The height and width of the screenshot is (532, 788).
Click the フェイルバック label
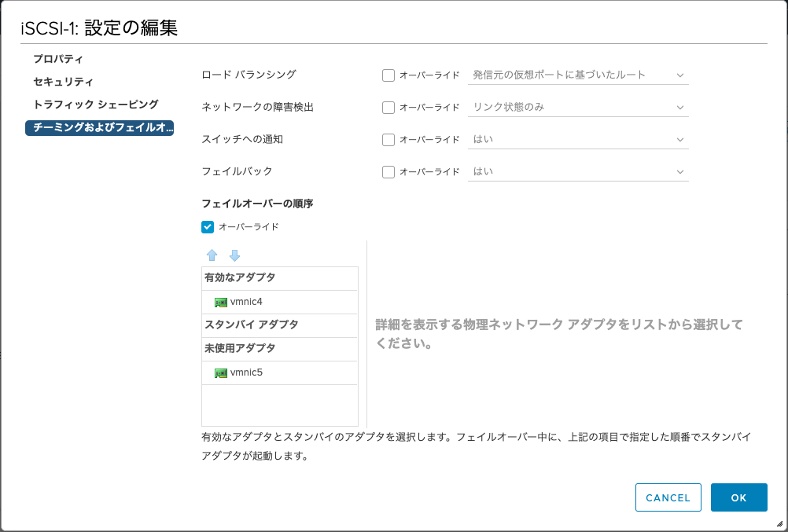click(237, 171)
